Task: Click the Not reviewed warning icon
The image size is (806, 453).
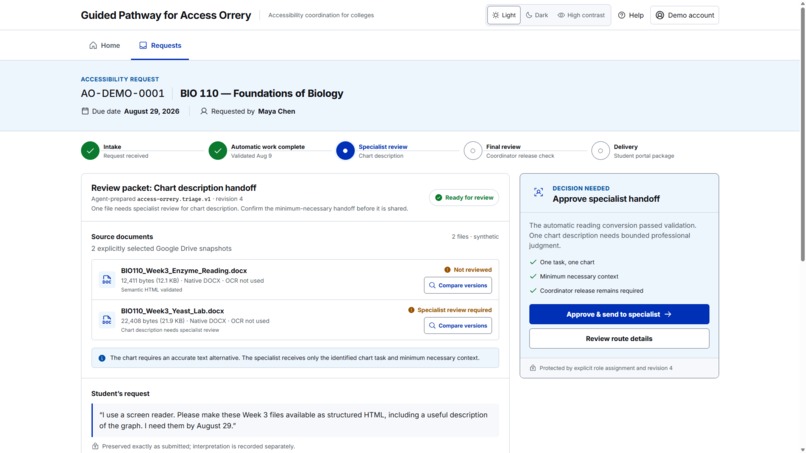Action: click(x=447, y=269)
